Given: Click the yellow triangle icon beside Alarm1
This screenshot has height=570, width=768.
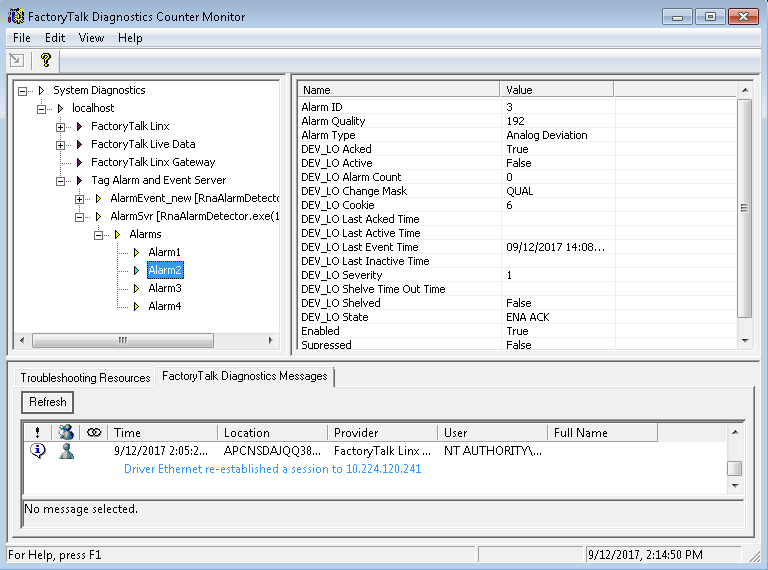Looking at the screenshot, I should tap(136, 252).
